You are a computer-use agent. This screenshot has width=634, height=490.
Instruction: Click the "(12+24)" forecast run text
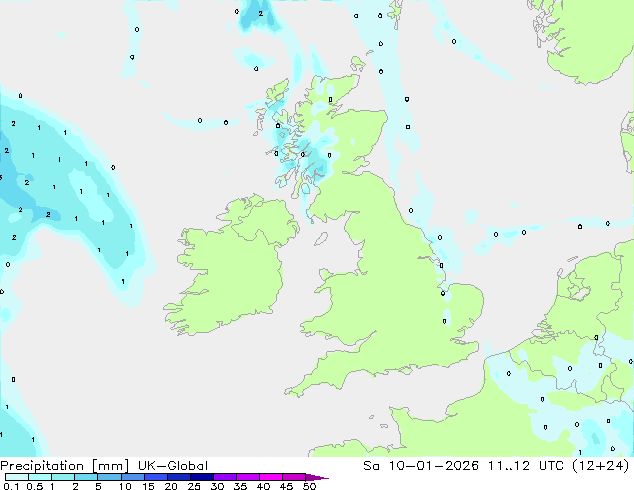point(601,466)
